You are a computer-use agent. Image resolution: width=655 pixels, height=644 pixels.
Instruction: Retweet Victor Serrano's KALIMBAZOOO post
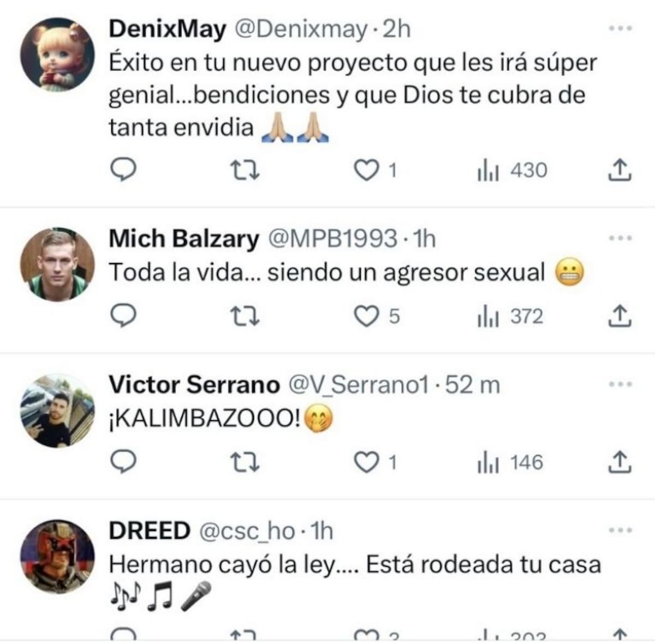point(244,462)
